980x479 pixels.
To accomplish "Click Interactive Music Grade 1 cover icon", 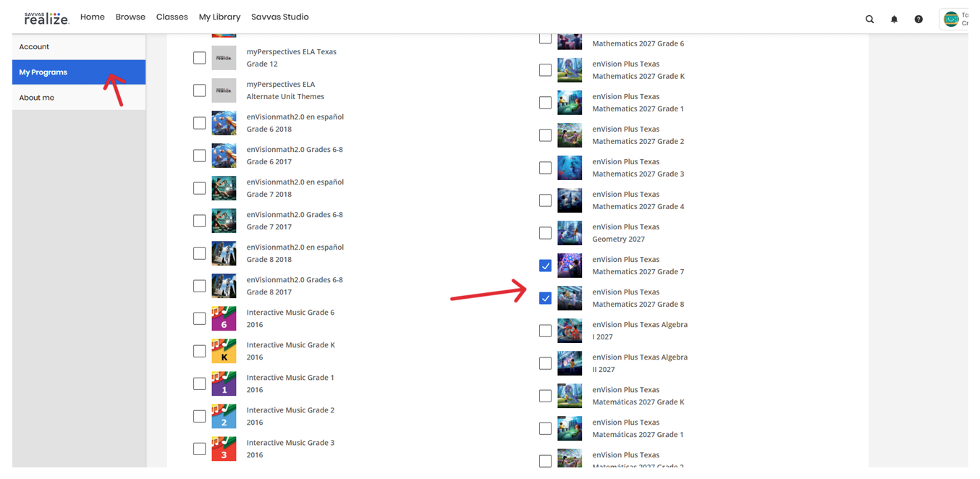I will coord(224,383).
